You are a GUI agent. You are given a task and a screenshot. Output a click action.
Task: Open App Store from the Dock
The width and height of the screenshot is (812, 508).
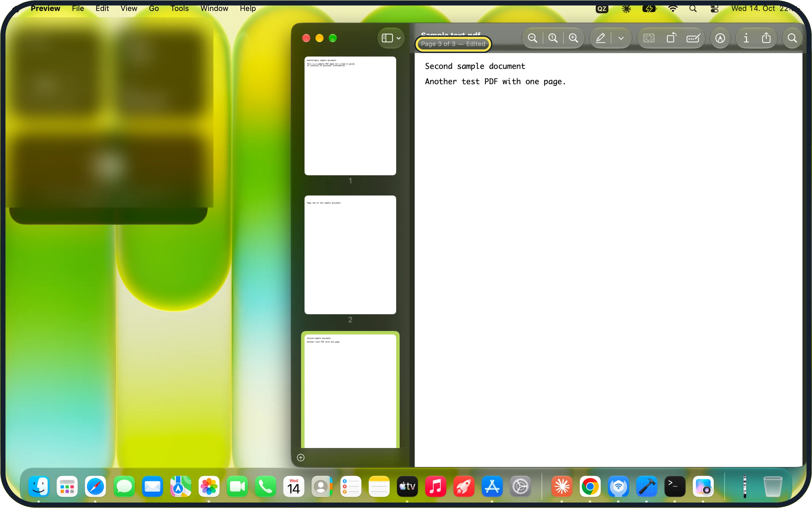click(x=492, y=486)
